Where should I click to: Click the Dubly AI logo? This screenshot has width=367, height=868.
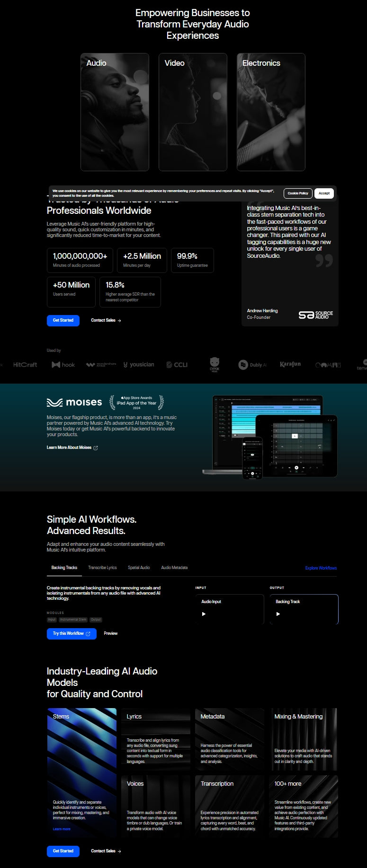tap(252, 365)
